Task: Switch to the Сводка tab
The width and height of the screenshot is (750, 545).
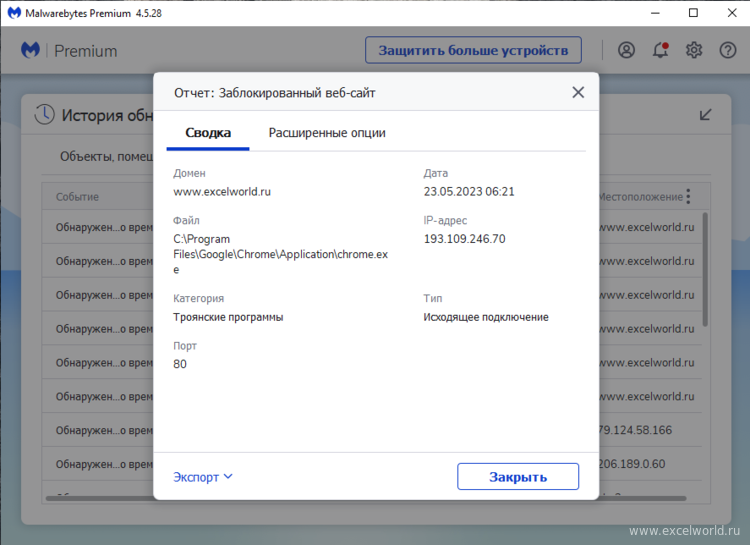Action: click(208, 133)
